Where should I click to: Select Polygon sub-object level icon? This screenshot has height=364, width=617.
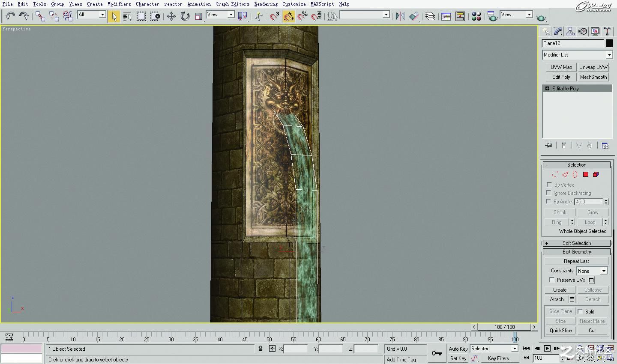coord(586,174)
